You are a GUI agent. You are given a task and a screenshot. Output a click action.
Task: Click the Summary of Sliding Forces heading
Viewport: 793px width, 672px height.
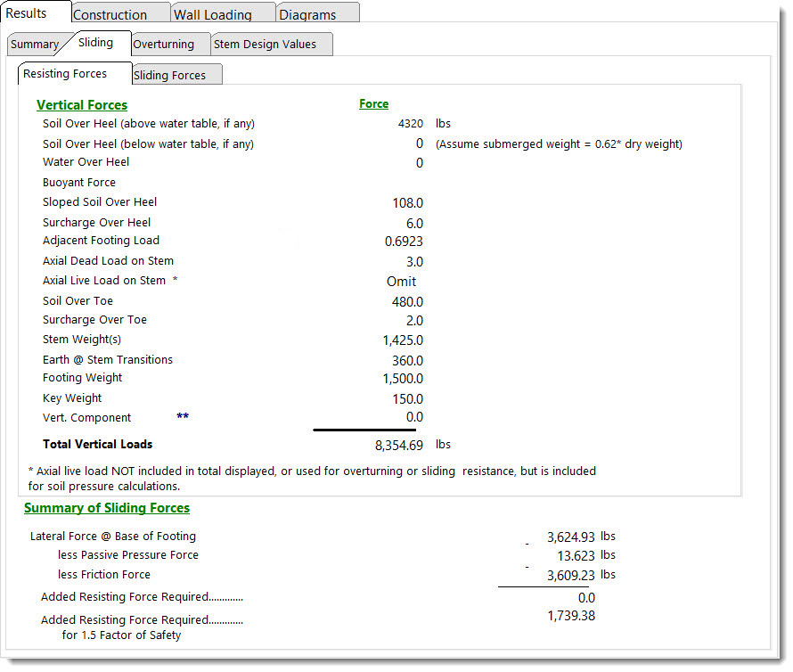tap(107, 508)
